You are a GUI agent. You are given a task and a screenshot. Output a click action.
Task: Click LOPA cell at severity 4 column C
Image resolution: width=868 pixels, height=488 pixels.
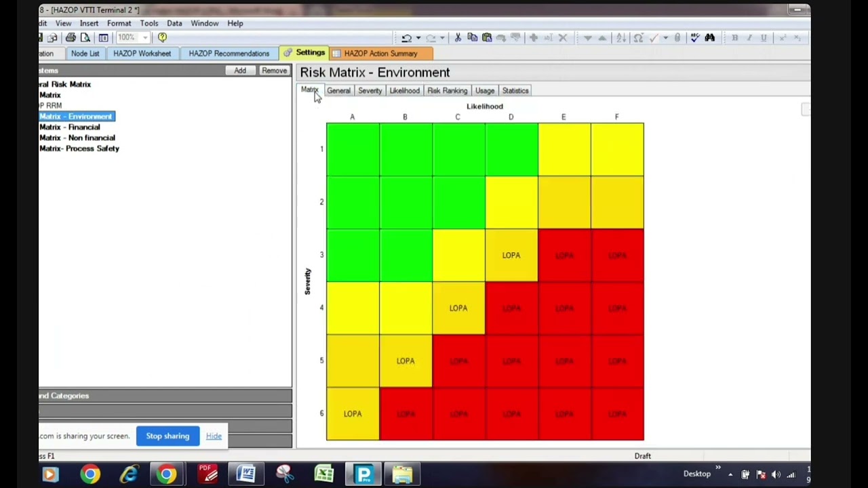(458, 308)
